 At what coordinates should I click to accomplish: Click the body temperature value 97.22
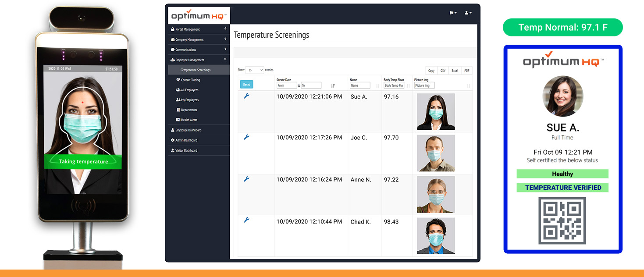[x=391, y=179]
